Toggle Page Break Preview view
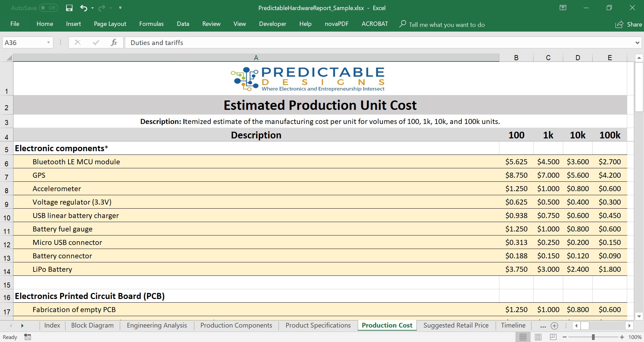Viewport: 644px width, 342px height. (x=552, y=337)
